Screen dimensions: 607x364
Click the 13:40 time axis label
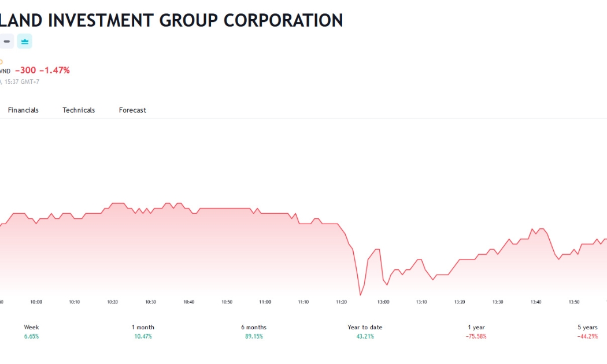coord(536,302)
